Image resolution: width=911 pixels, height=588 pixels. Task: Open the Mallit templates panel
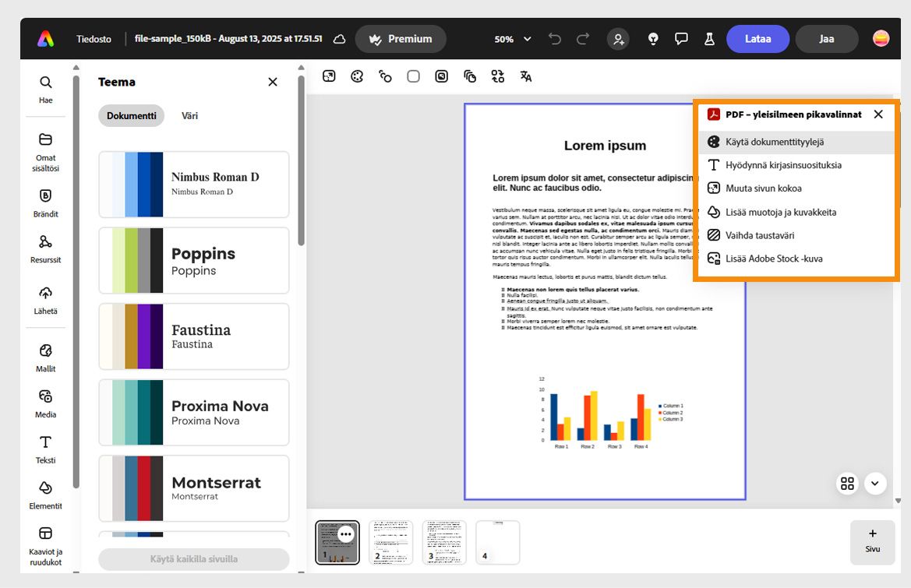(45, 357)
